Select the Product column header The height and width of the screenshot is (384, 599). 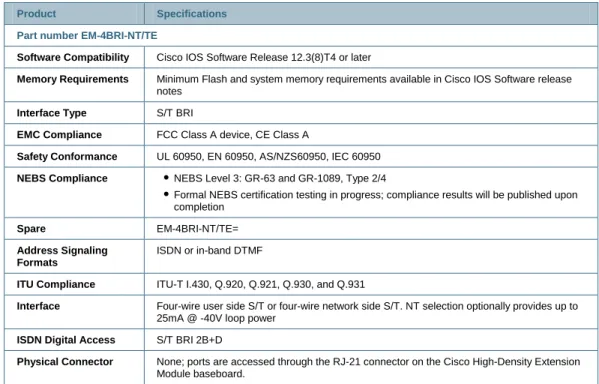point(36,14)
